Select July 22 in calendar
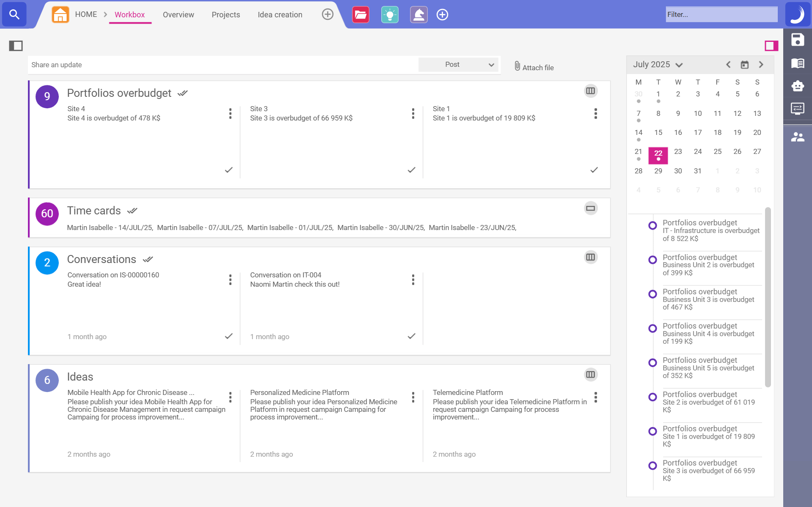This screenshot has width=812, height=507. [658, 155]
